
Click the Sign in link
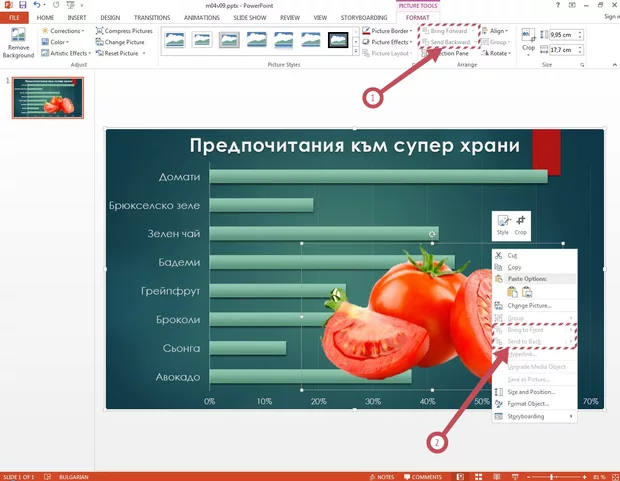tap(611, 17)
